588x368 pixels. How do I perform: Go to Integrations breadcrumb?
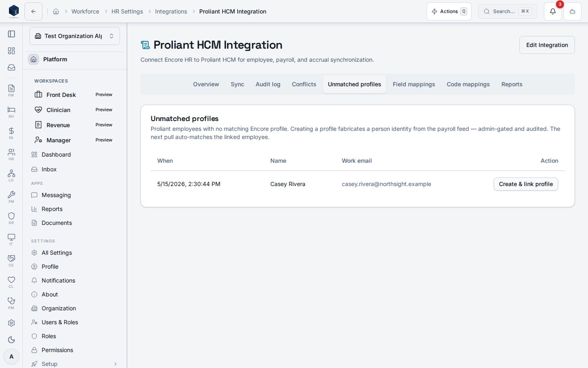pyautogui.click(x=171, y=11)
